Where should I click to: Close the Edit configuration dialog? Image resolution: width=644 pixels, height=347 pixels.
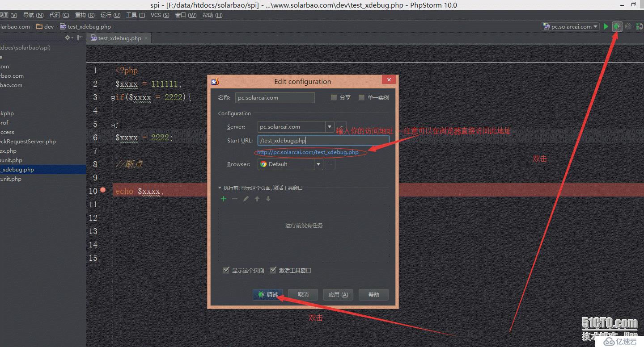click(389, 80)
